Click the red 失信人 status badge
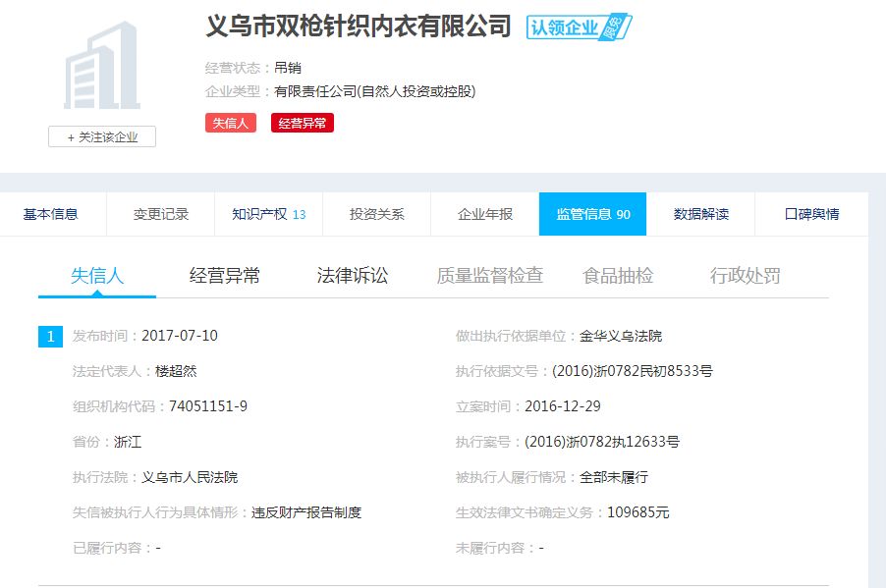Image resolution: width=886 pixels, height=588 pixels. [x=230, y=122]
